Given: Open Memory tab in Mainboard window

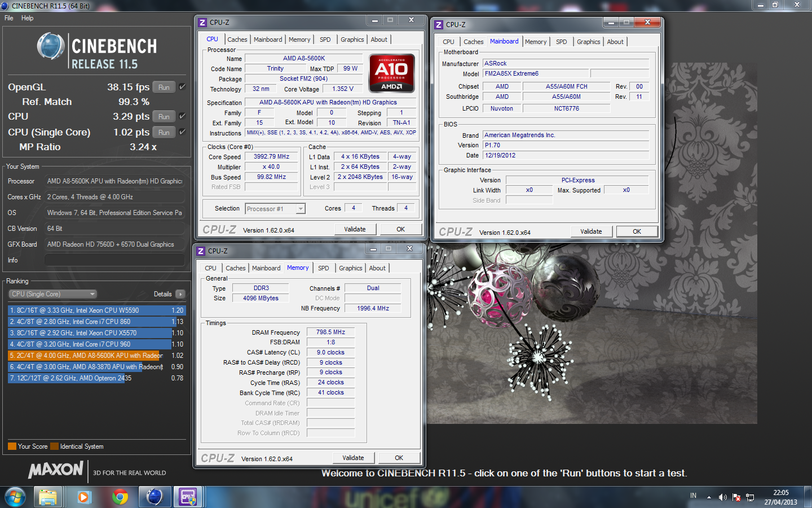Looking at the screenshot, I should (x=536, y=42).
